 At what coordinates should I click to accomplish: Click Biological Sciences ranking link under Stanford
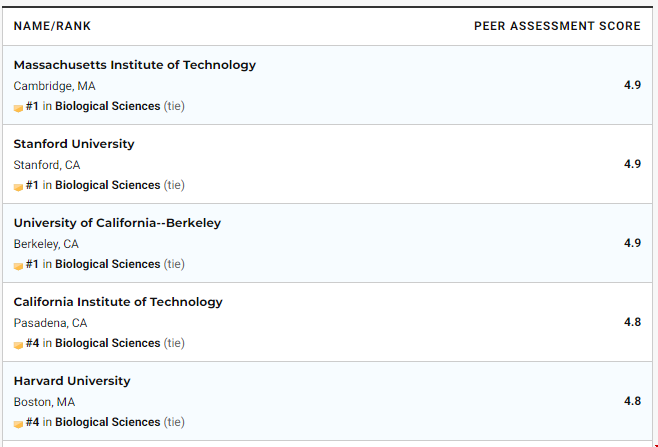(x=107, y=185)
